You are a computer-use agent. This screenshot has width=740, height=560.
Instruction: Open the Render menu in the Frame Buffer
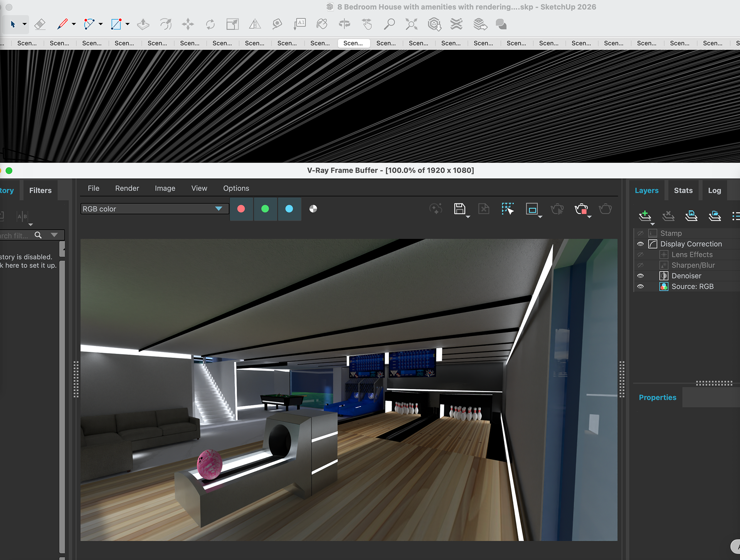[x=127, y=188]
